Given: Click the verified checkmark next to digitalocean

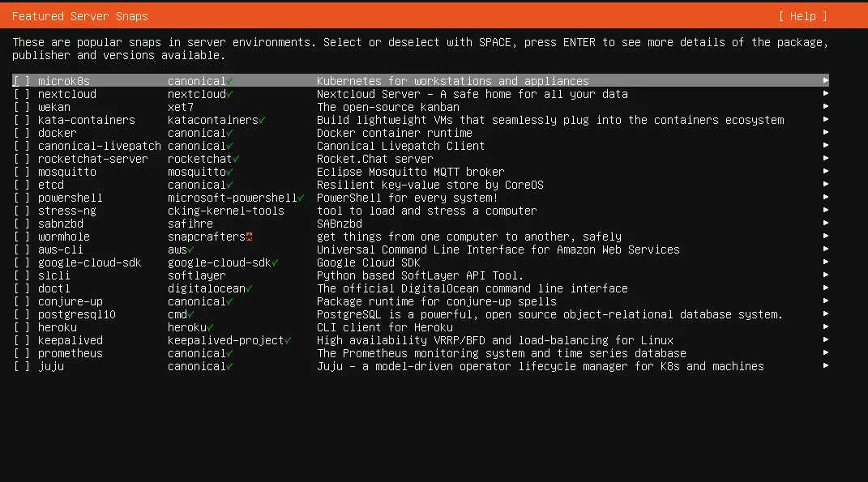Looking at the screenshot, I should click(x=250, y=288).
